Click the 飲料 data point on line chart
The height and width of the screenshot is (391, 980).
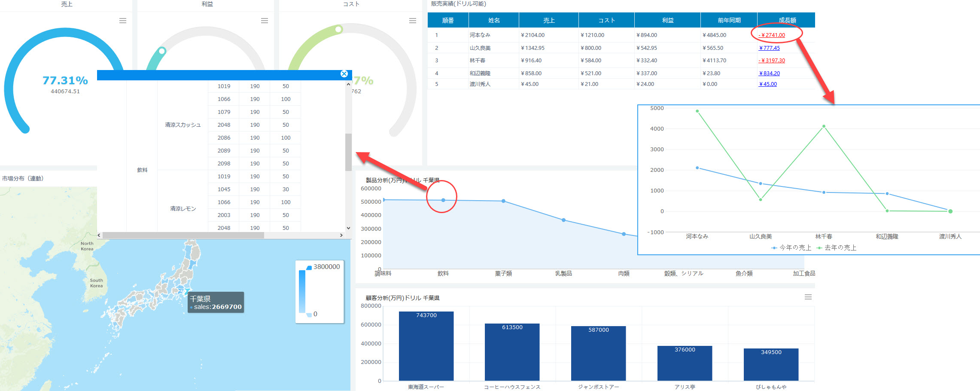coord(443,200)
